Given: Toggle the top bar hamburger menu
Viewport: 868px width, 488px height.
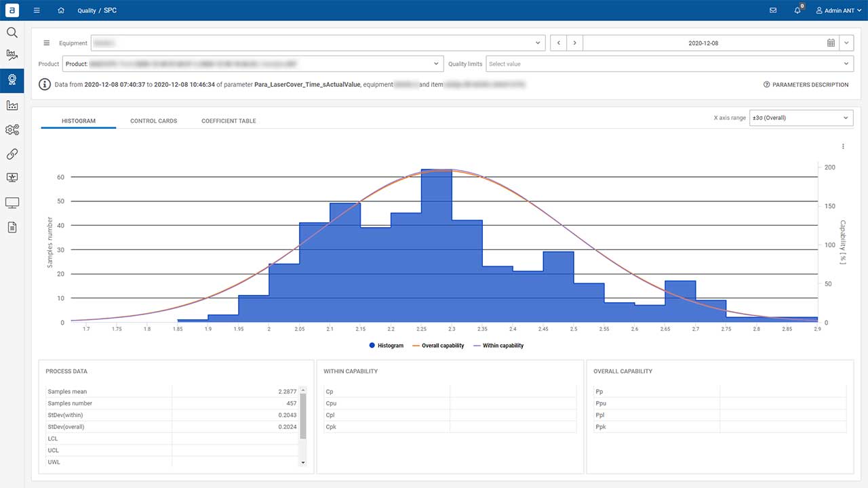Looking at the screenshot, I should (x=37, y=11).
